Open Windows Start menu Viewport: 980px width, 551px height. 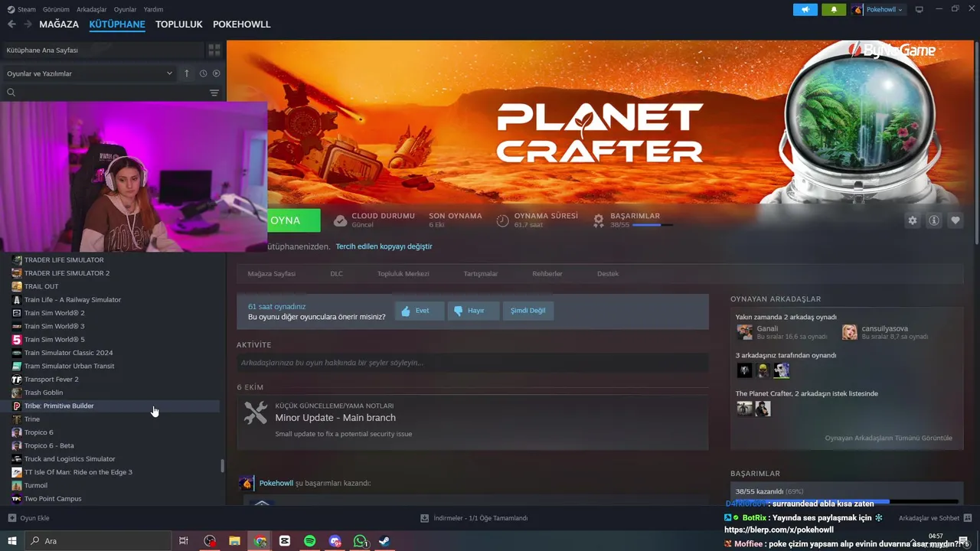click(12, 541)
